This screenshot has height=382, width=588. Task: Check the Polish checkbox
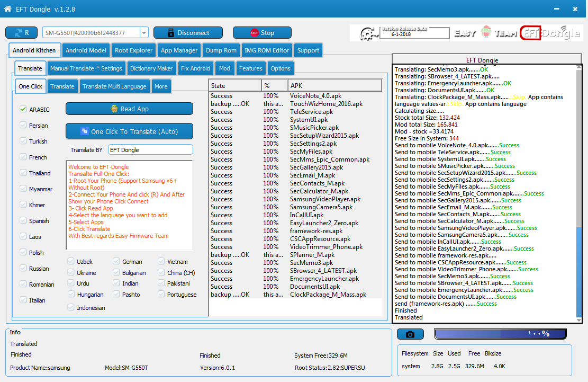point(23,252)
